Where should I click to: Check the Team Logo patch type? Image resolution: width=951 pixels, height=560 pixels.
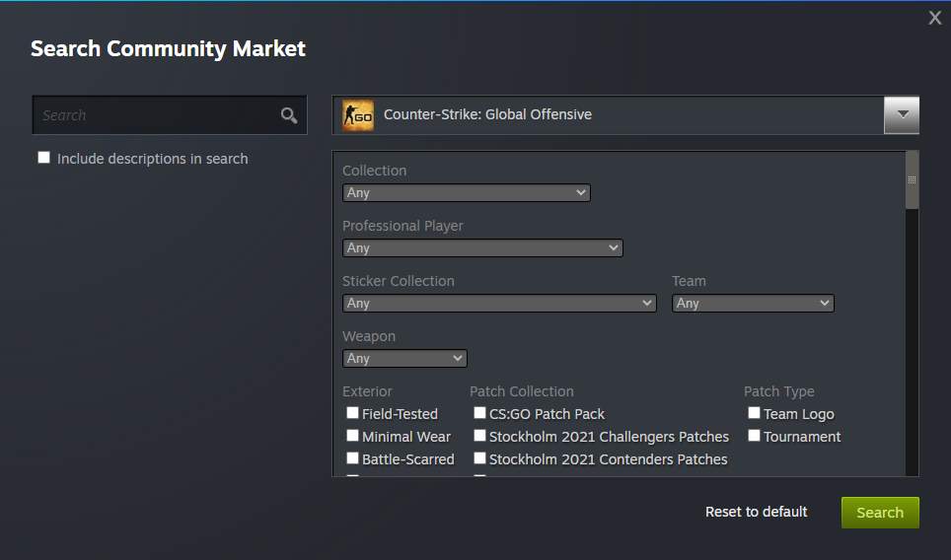click(x=754, y=413)
